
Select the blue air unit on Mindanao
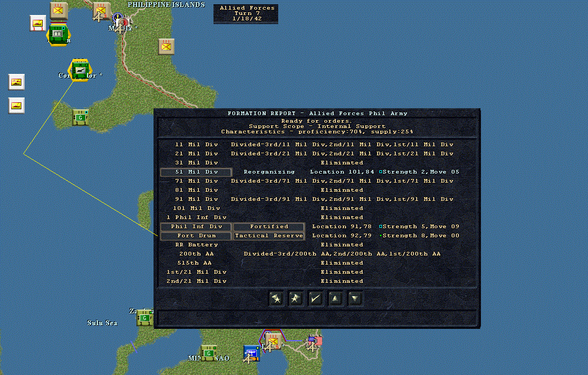point(251,353)
